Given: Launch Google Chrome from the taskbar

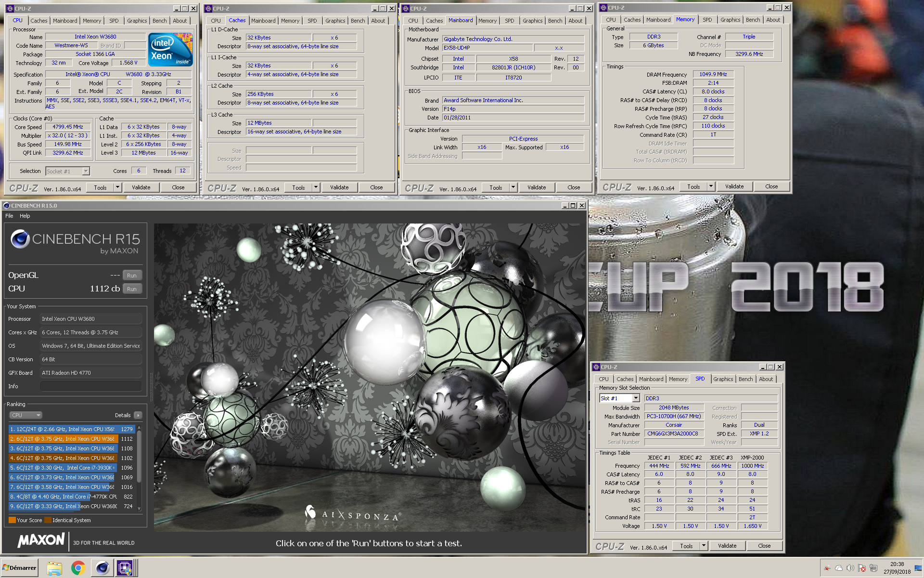Looking at the screenshot, I should pos(78,568).
